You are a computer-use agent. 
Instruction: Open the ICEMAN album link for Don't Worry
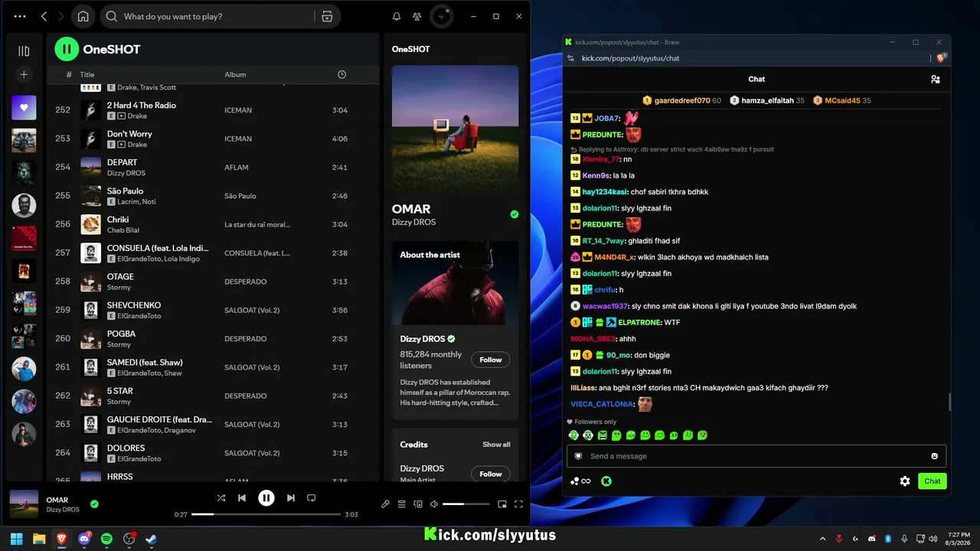coord(238,139)
